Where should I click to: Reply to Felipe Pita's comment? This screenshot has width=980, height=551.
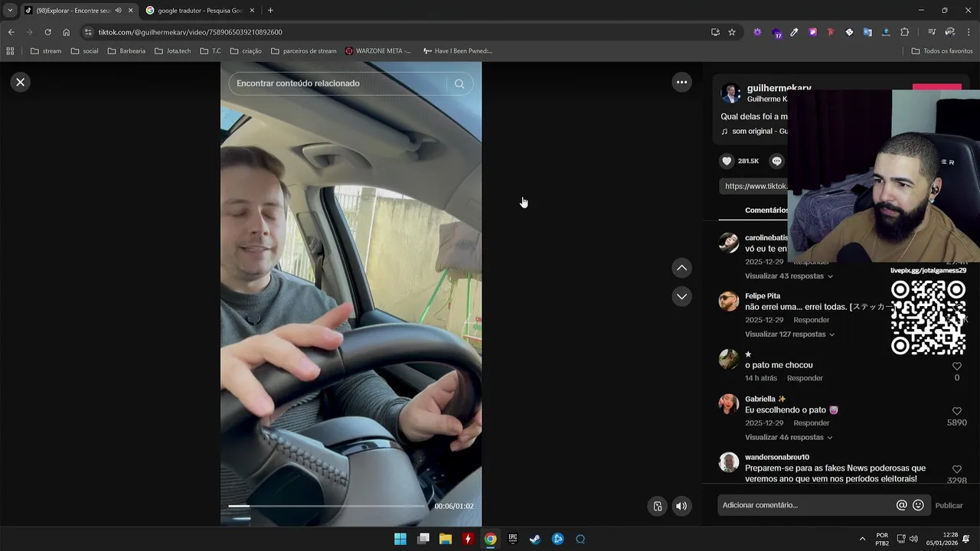[812, 320]
